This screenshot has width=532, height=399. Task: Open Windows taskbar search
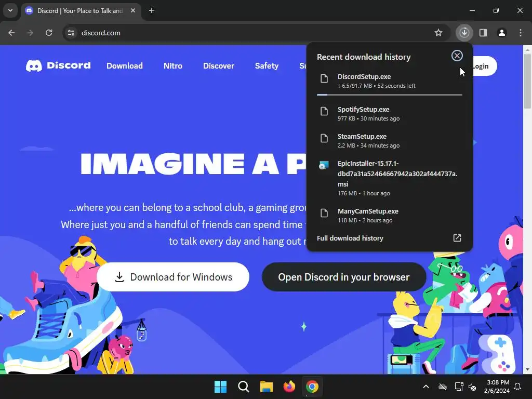[x=243, y=387]
